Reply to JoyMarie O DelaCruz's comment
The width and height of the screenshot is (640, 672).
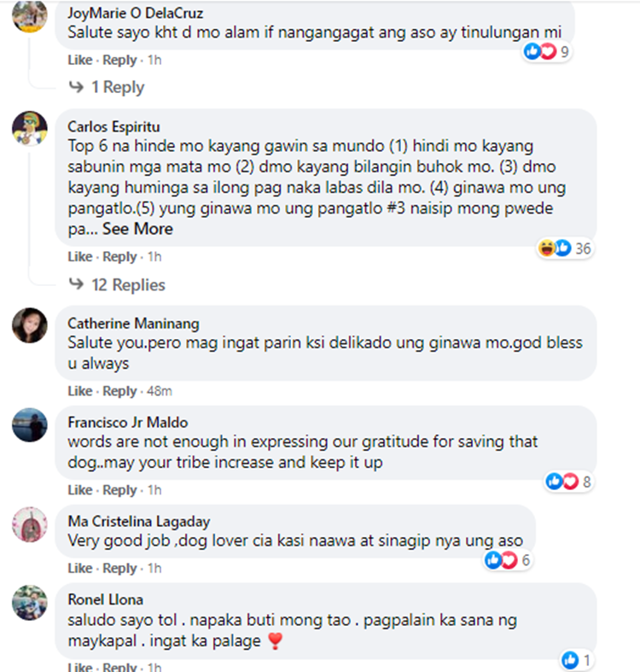click(119, 60)
